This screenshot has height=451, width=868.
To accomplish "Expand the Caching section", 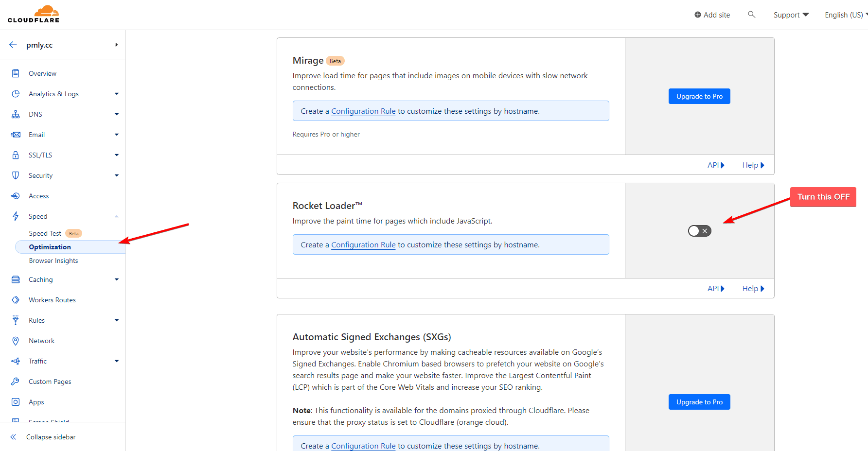I will (x=116, y=279).
